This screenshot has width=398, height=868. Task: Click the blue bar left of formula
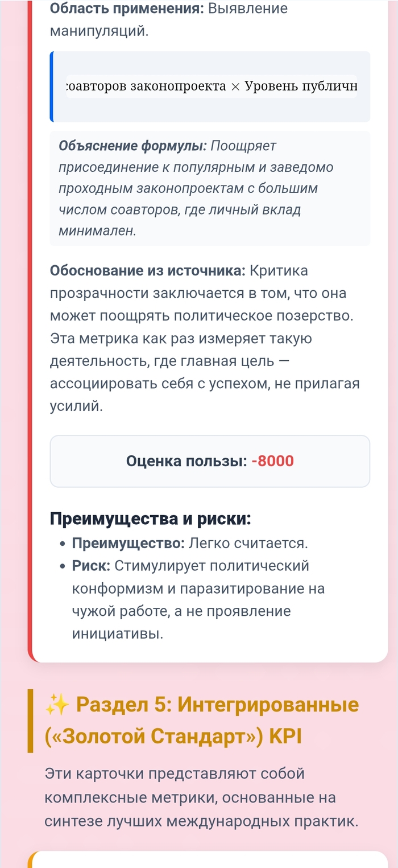(52, 87)
